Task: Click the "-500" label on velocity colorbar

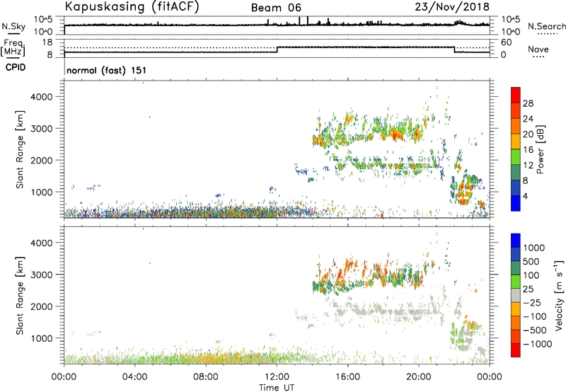Action: (535, 330)
